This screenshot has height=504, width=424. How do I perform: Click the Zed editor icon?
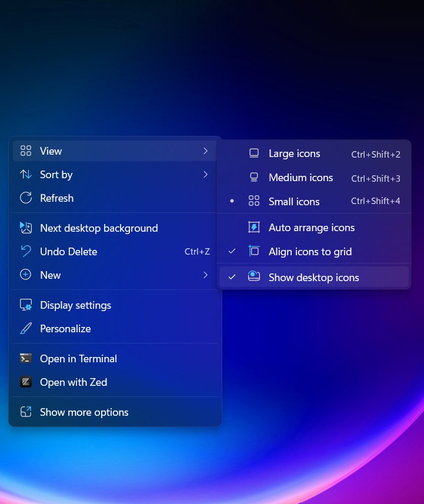[x=26, y=382]
